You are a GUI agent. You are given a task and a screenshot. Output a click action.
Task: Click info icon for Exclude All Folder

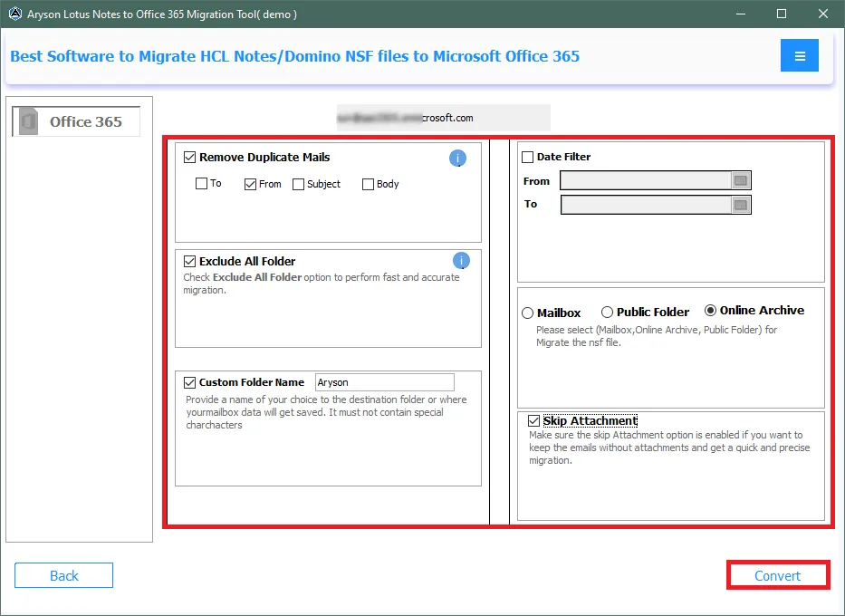tap(461, 261)
